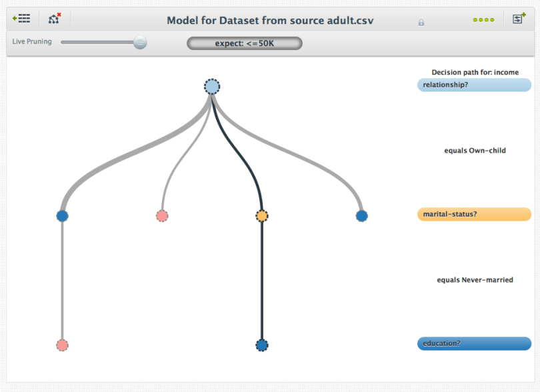Click the pink node in the second branch
This screenshot has width=540, height=392.
click(x=162, y=215)
